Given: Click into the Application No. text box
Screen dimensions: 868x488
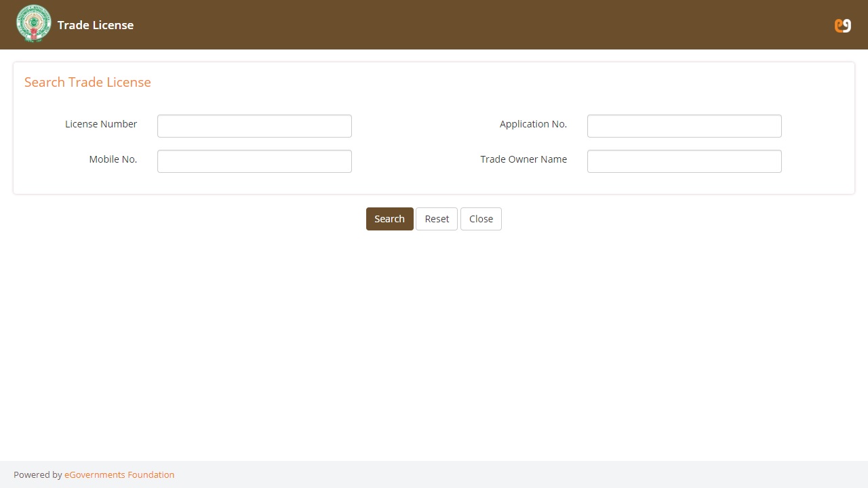Looking at the screenshot, I should pos(684,126).
